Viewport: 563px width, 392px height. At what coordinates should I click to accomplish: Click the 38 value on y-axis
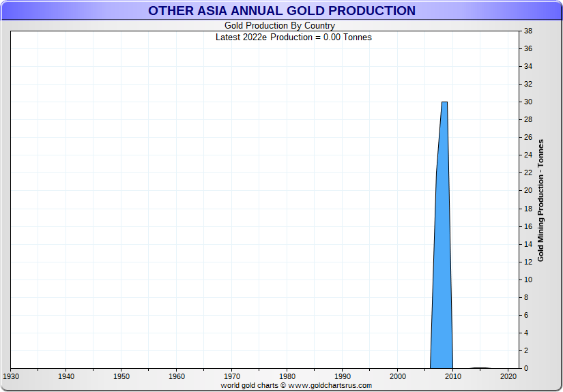(x=528, y=31)
